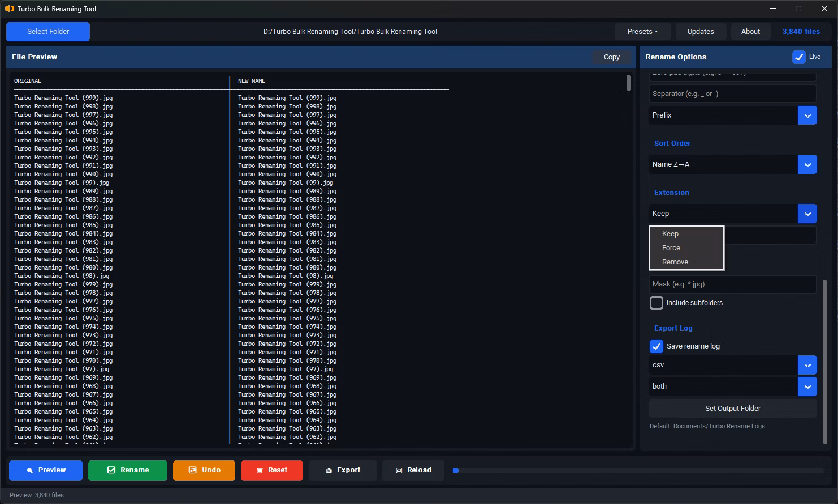Viewport: 838px width, 504px height.
Task: Click new name Turbo Renaming Tool (962).jpg
Action: (x=287, y=437)
